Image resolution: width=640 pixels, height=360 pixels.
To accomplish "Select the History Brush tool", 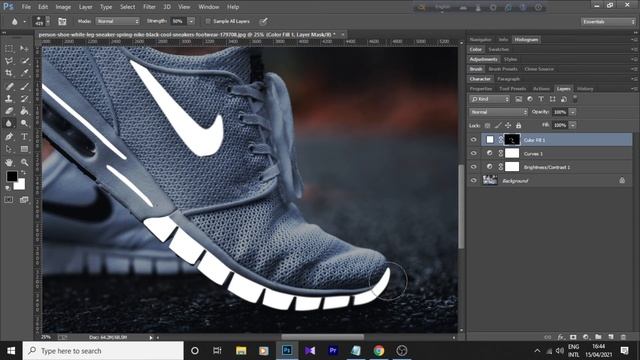I will tap(24, 99).
